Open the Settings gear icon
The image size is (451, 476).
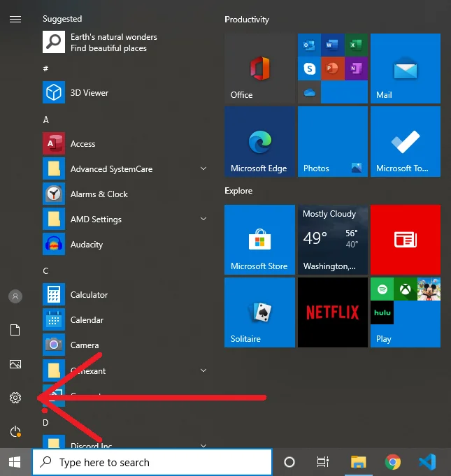(15, 398)
